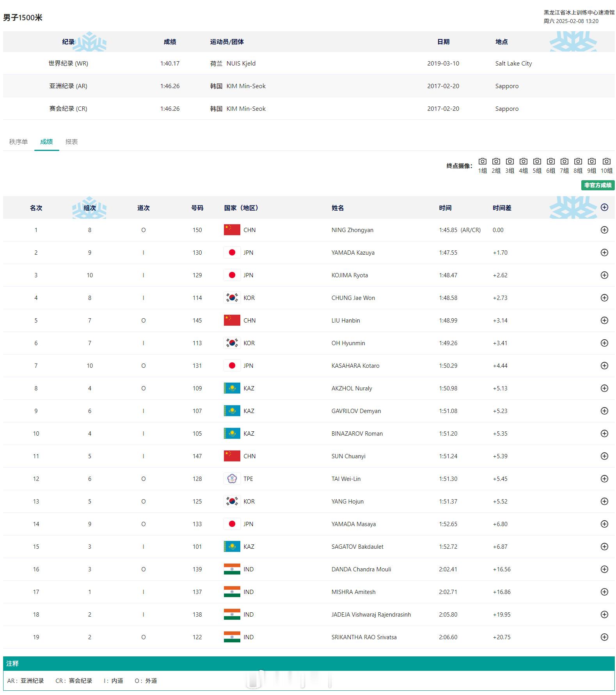This screenshot has width=616, height=695.
Task: Expand details for YANG Hojun row
Action: coord(604,502)
